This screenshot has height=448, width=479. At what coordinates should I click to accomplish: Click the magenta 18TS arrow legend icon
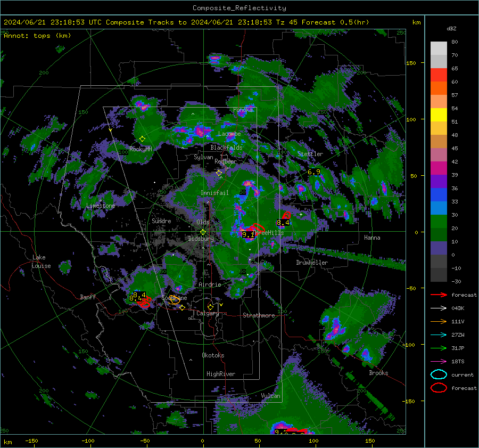pyautogui.click(x=439, y=362)
